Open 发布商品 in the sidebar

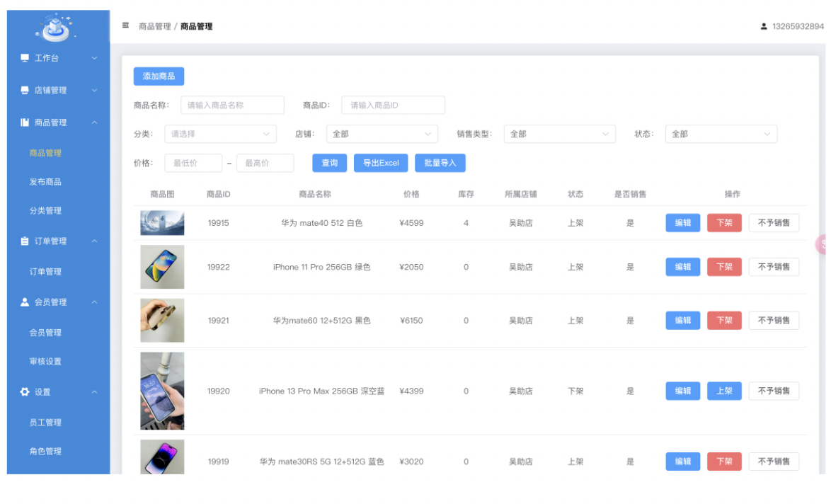pos(45,182)
